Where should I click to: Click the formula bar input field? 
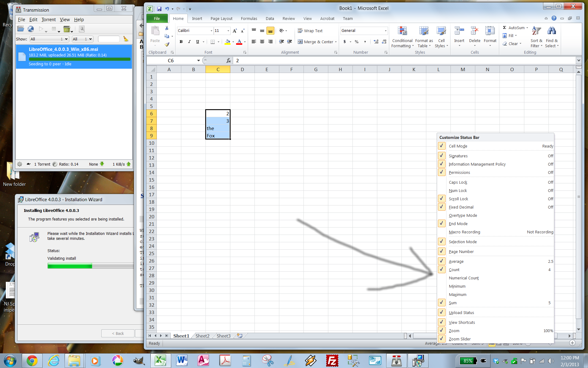coord(404,61)
